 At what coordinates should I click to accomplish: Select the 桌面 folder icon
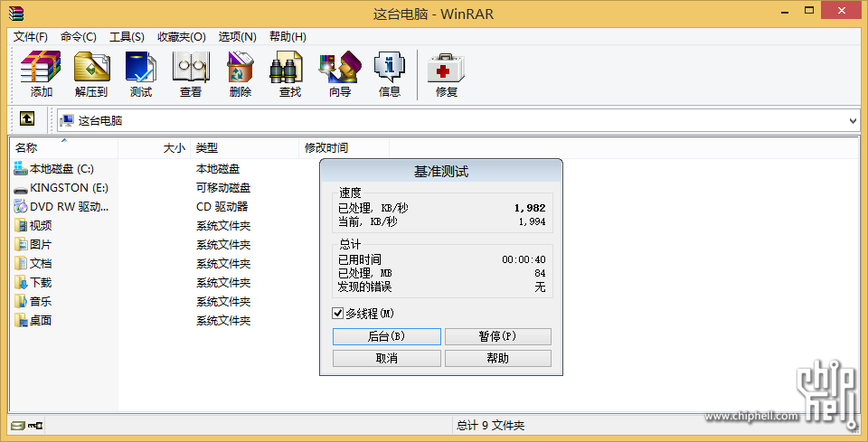21,320
